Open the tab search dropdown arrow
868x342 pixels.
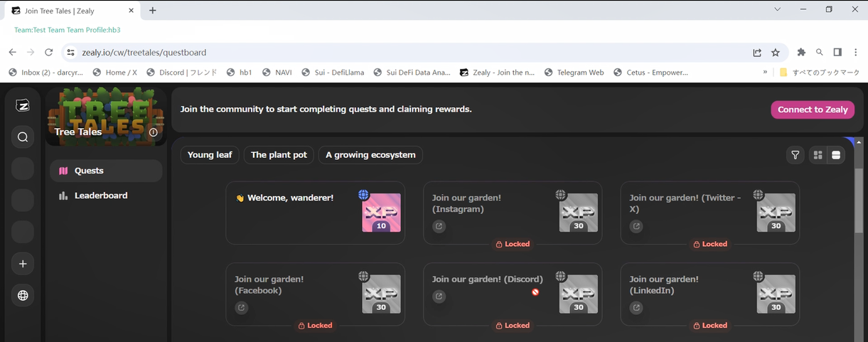click(x=778, y=10)
